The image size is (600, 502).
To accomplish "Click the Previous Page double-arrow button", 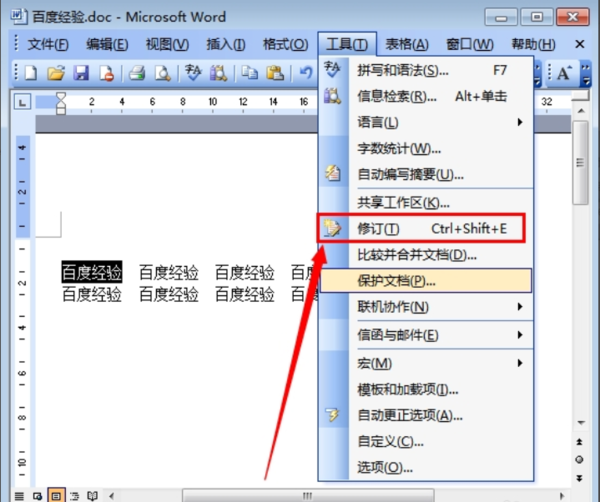I will (x=579, y=442).
